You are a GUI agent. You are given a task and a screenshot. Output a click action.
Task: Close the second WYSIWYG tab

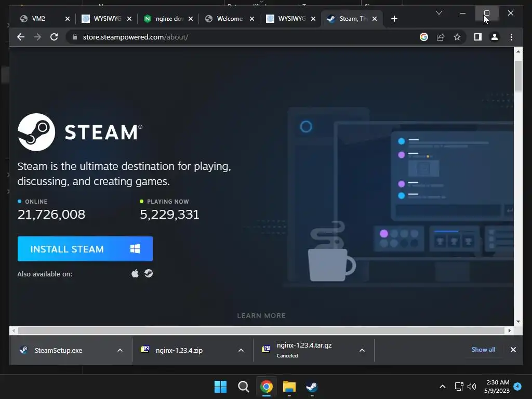pos(313,19)
